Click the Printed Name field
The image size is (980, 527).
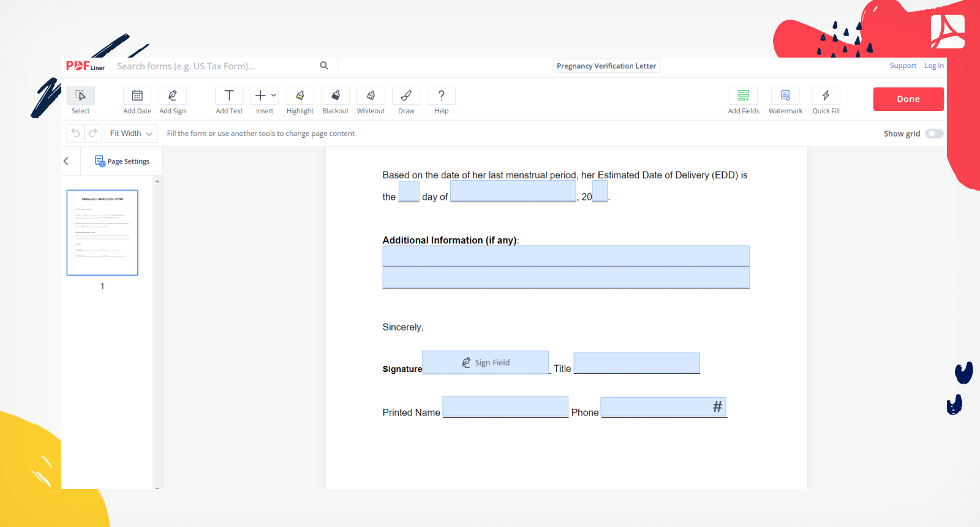[505, 406]
